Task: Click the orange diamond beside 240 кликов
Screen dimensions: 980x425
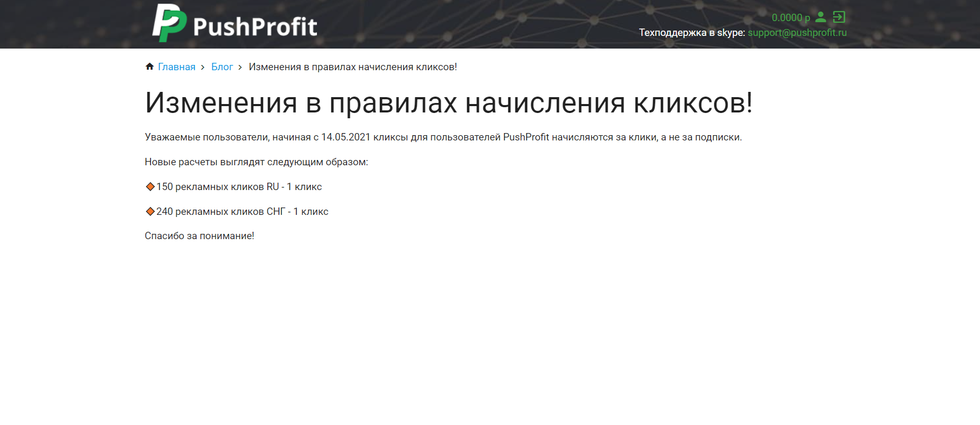Action: (x=150, y=211)
